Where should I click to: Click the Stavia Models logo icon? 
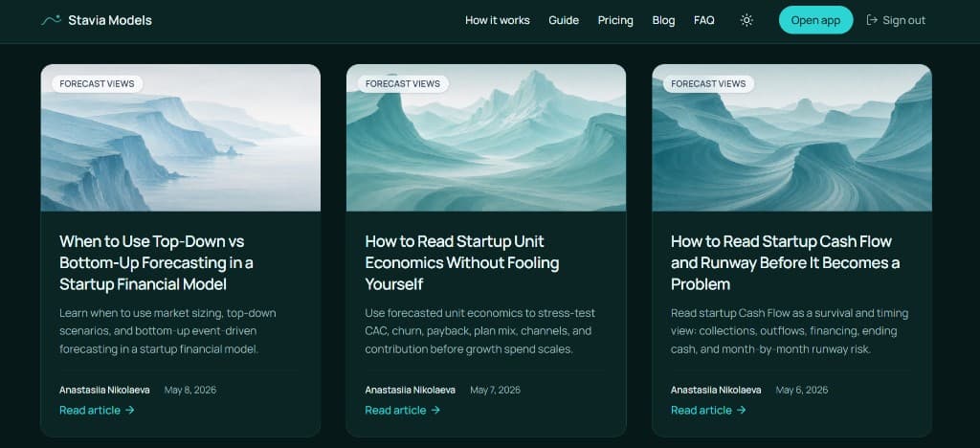pos(51,20)
